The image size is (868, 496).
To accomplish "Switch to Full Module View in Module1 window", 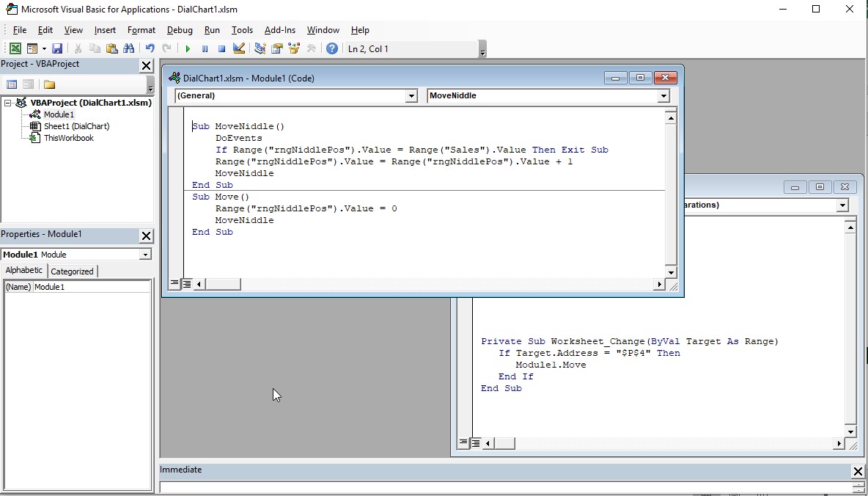I will tap(186, 283).
